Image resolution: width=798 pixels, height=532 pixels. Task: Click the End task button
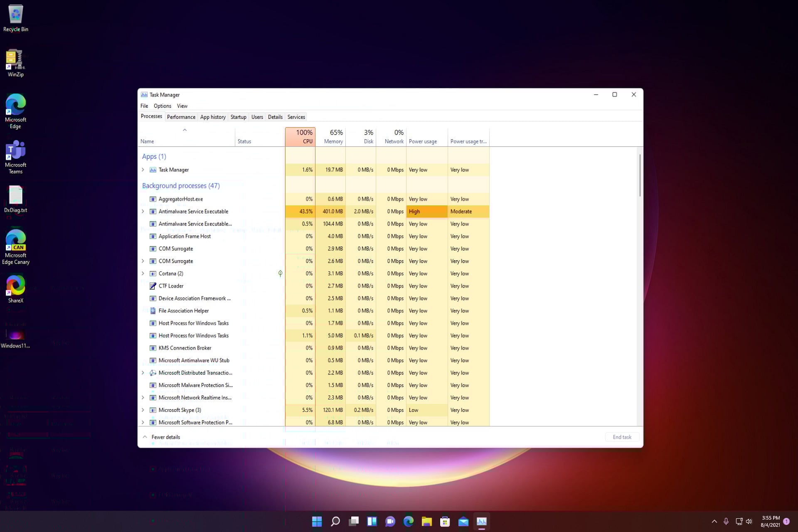[x=622, y=437]
